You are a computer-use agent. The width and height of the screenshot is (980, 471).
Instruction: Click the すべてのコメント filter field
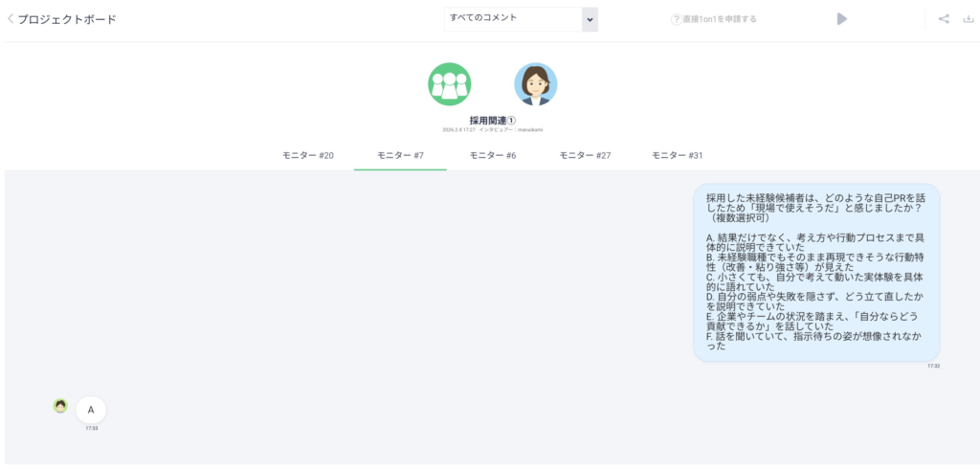pyautogui.click(x=513, y=19)
